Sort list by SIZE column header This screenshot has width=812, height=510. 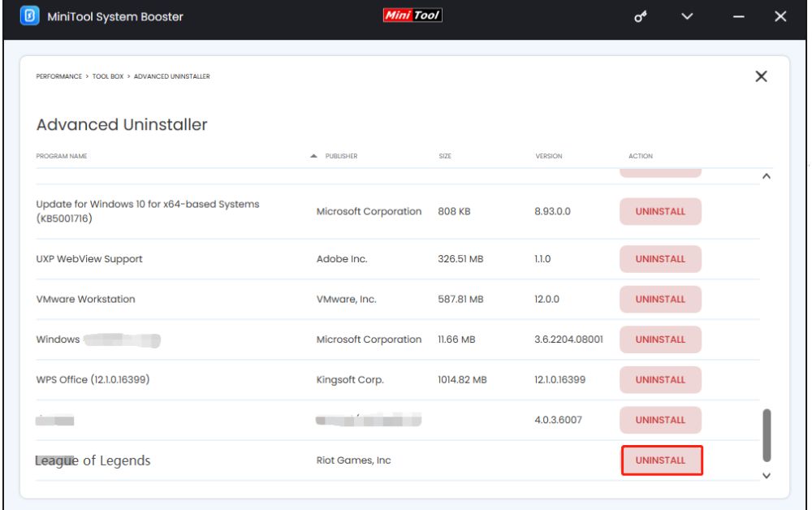tap(445, 156)
